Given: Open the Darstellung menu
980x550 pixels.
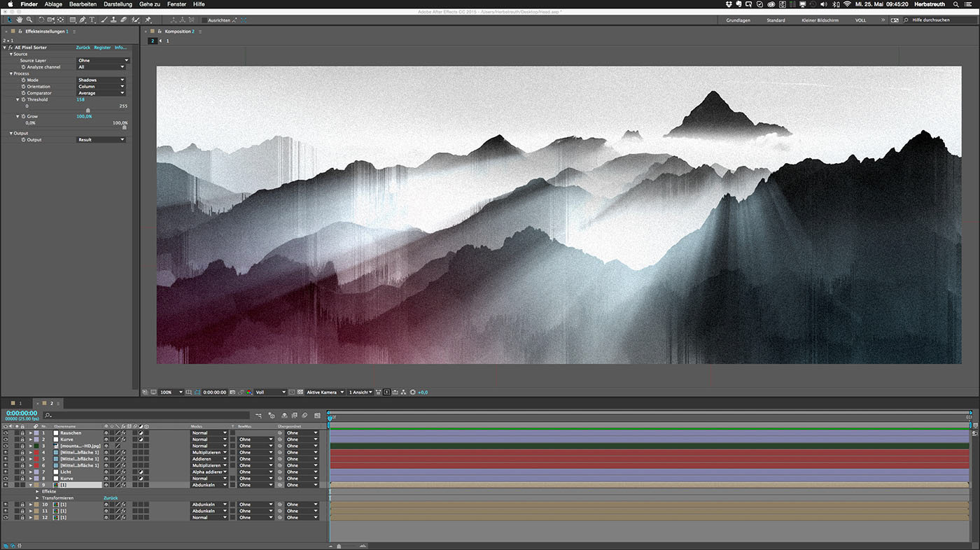Looking at the screenshot, I should (x=118, y=4).
